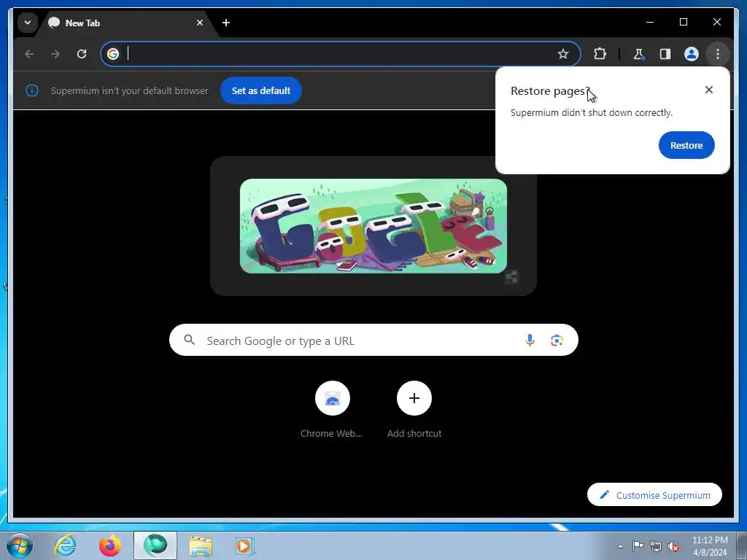Open the Chrome Web Store shortcut

(x=332, y=410)
